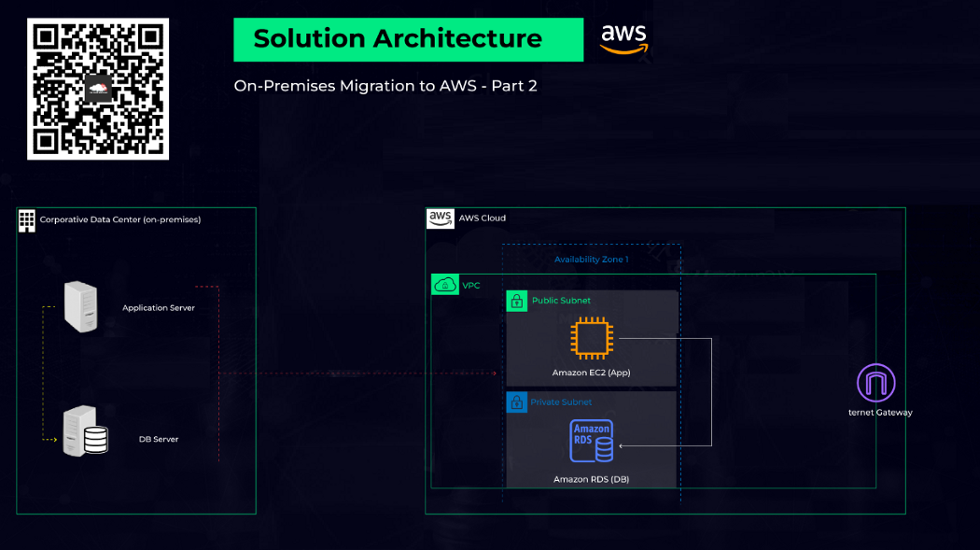Open the Internet Gateway icon
The image size is (980, 550).
[875, 383]
